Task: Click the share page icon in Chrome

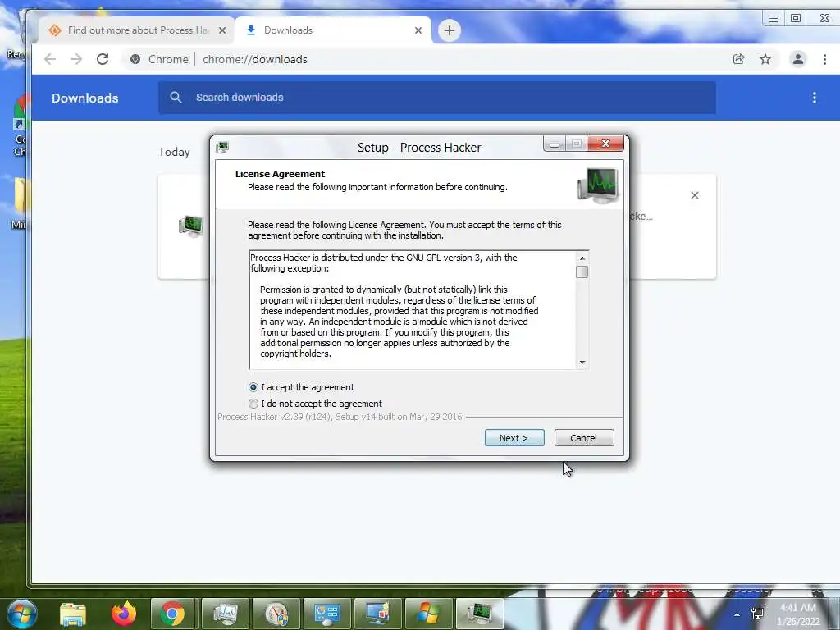Action: [x=739, y=59]
